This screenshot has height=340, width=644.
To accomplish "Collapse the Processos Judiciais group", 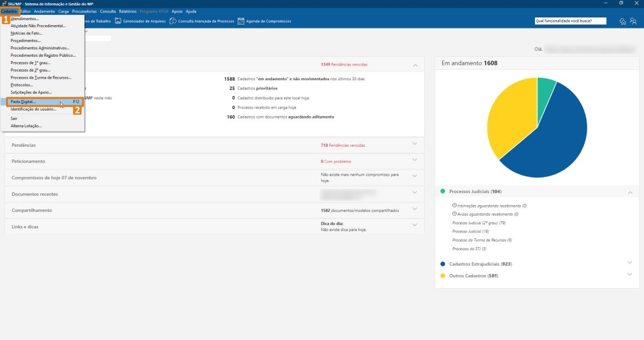I will [x=630, y=192].
